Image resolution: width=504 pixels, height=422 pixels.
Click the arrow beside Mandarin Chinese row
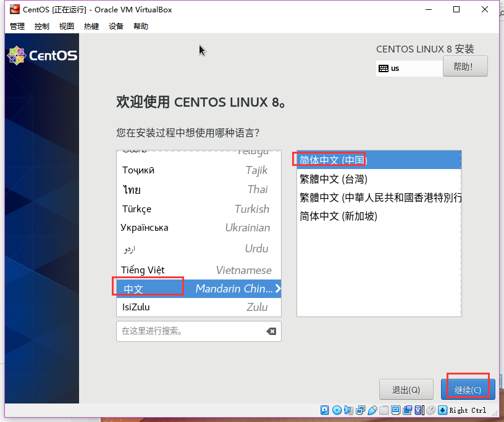pyautogui.click(x=278, y=288)
